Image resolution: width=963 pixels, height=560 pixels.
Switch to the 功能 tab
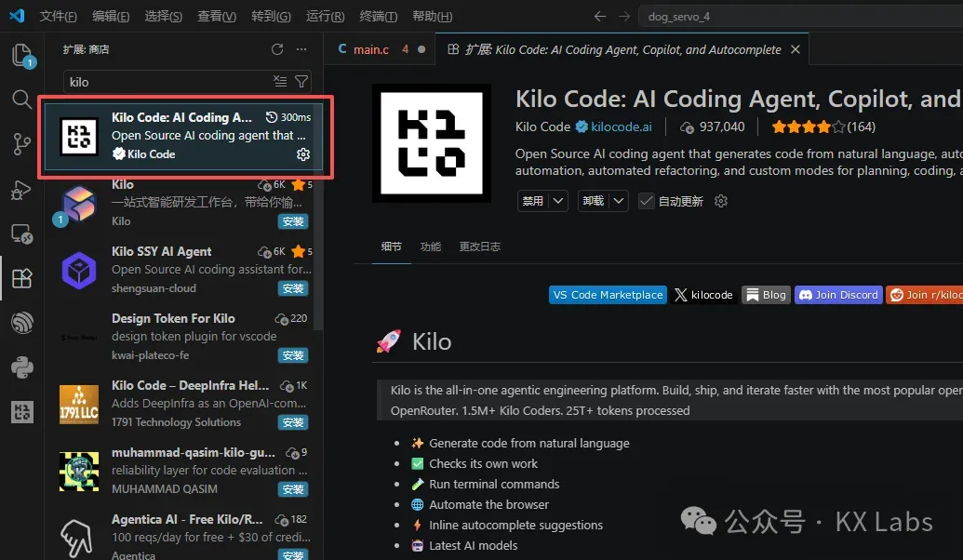430,247
